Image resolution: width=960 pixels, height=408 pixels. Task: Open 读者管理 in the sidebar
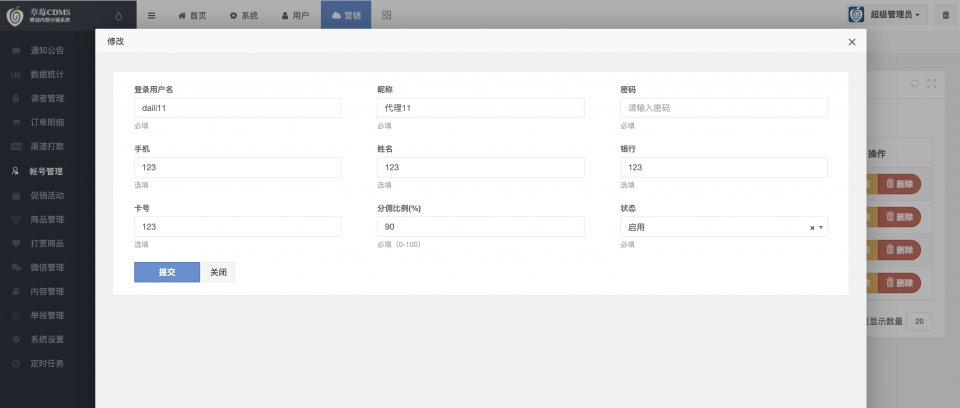tap(47, 98)
